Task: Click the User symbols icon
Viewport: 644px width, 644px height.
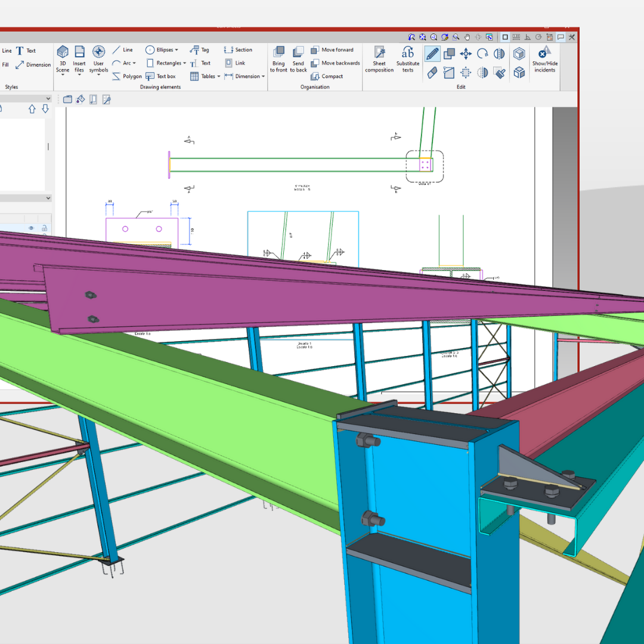Action: (98, 58)
